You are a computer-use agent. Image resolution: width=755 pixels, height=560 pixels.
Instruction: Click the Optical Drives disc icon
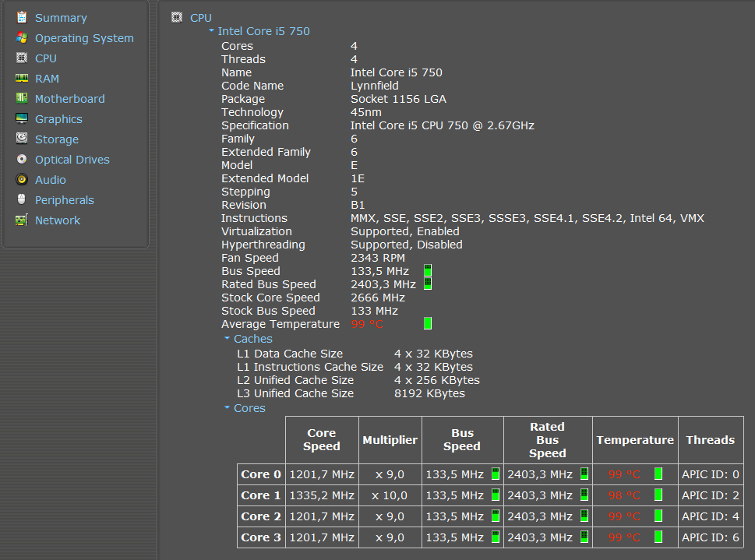(x=22, y=159)
